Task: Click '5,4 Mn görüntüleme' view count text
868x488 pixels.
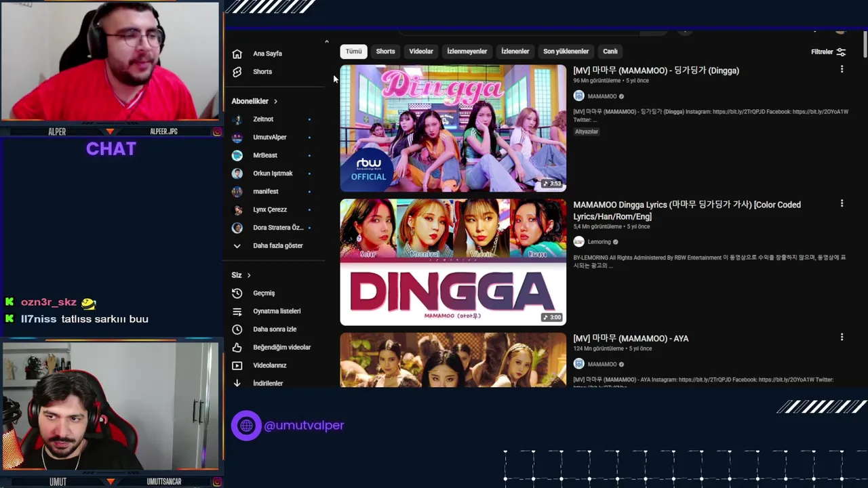Action: pyautogui.click(x=597, y=226)
